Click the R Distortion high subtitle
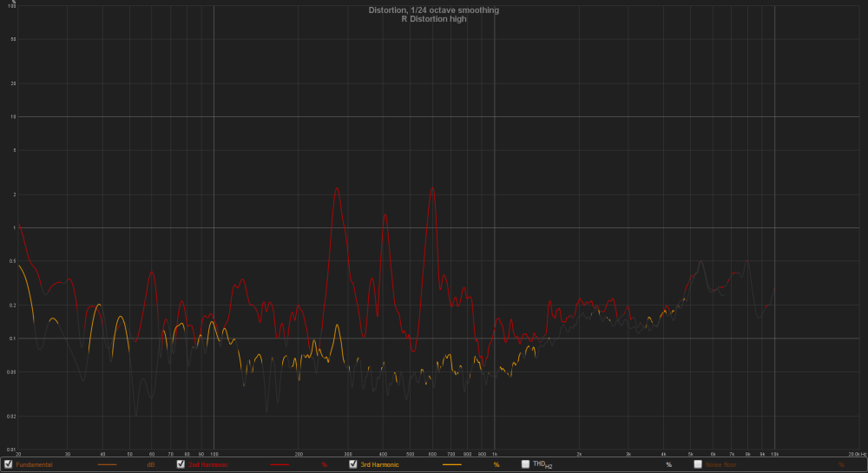Screen dimensions: 868x473 [434, 19]
